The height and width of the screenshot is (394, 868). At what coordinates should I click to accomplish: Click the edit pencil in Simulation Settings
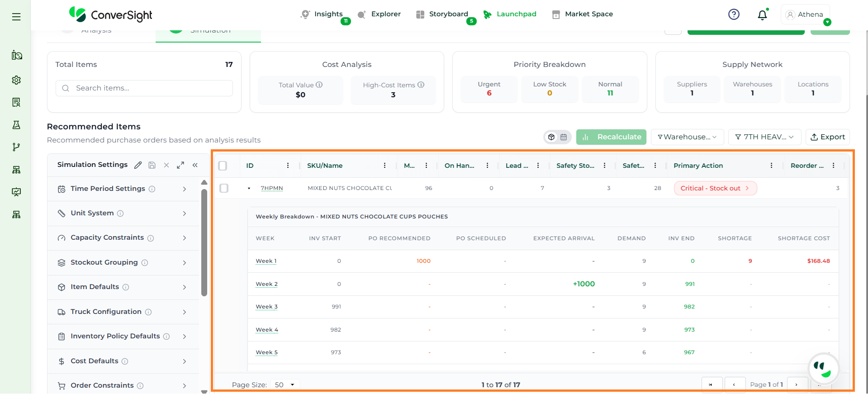(138, 165)
